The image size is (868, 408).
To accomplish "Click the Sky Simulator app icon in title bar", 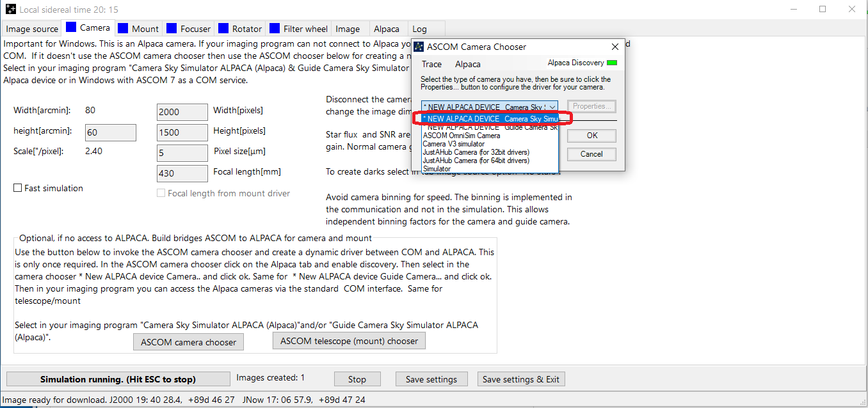I will tap(11, 10).
